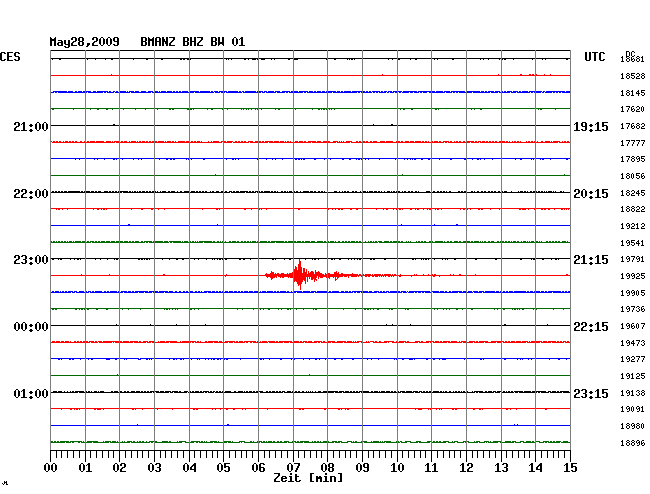Click the DC value 19212

[x=633, y=226]
